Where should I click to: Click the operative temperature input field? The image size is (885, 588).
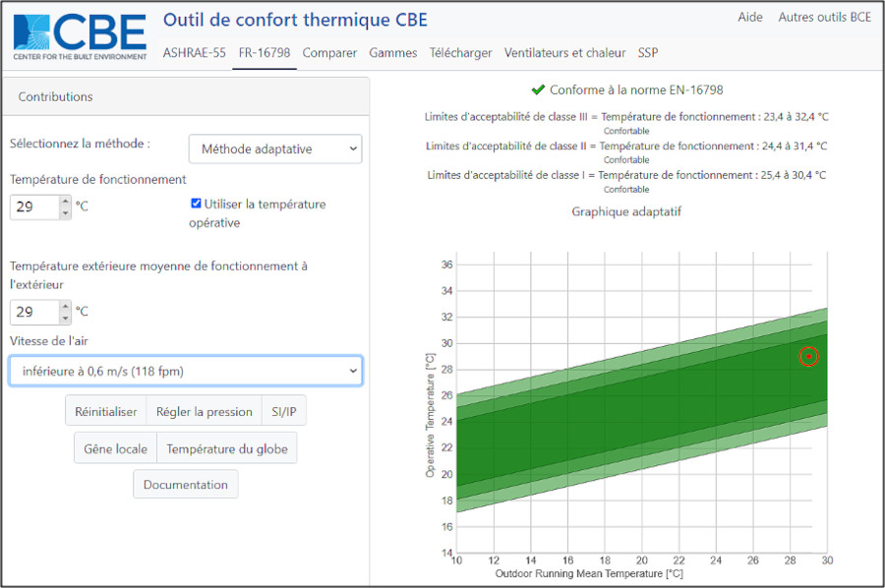click(x=35, y=207)
